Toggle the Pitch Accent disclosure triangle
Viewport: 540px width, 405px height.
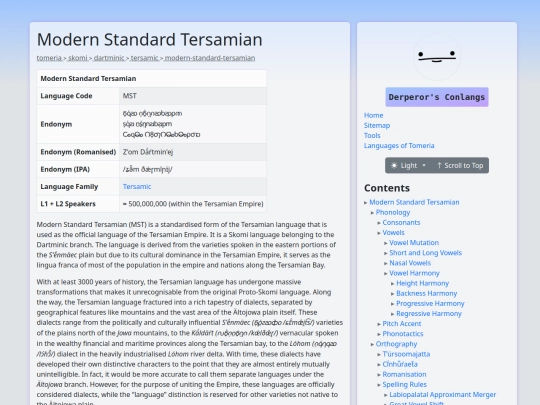click(x=379, y=324)
